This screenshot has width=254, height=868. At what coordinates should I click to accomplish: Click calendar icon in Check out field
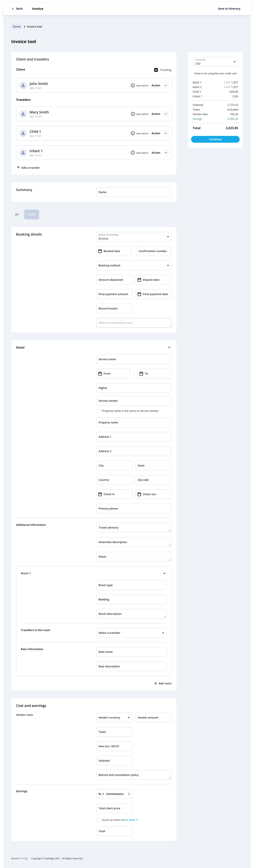click(x=139, y=494)
